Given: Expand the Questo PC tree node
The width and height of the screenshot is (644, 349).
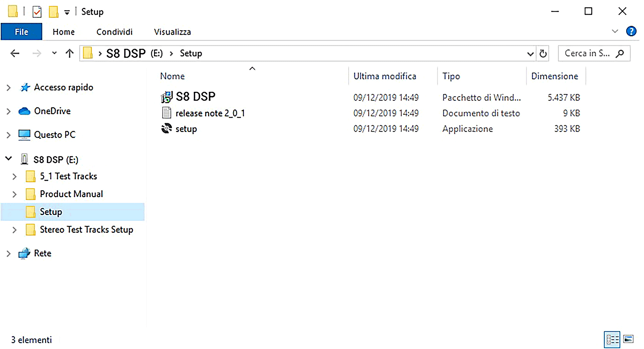Looking at the screenshot, I should (x=9, y=135).
